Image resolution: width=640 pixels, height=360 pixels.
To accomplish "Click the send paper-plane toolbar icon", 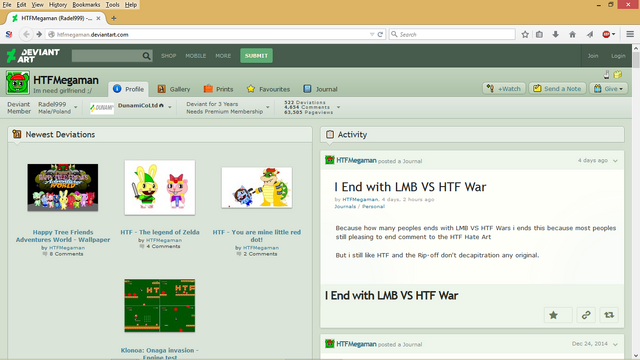I will coord(590,35).
